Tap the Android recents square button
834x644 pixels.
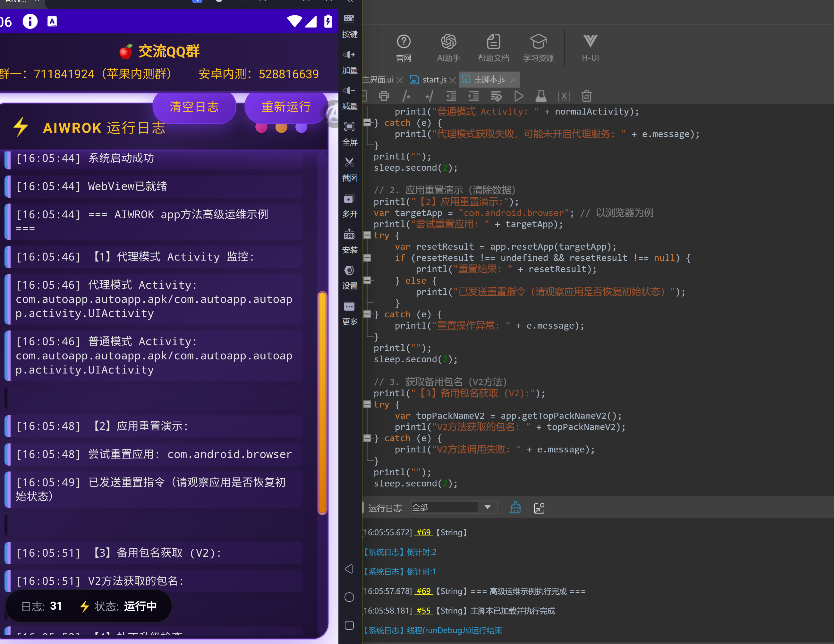349,626
